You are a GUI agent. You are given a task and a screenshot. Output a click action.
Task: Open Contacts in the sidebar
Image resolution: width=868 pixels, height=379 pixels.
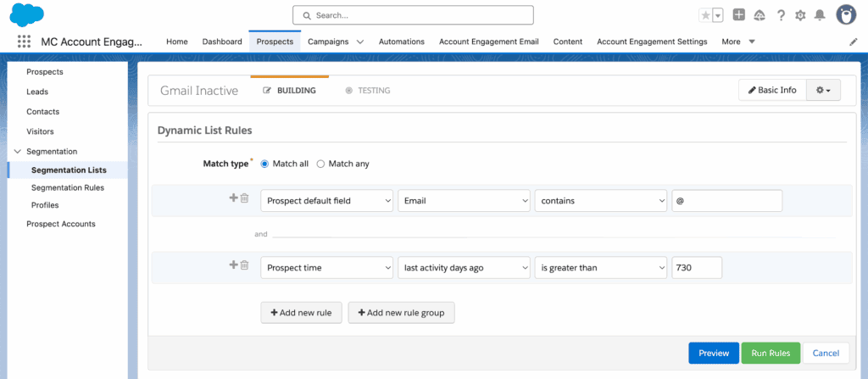tap(42, 112)
